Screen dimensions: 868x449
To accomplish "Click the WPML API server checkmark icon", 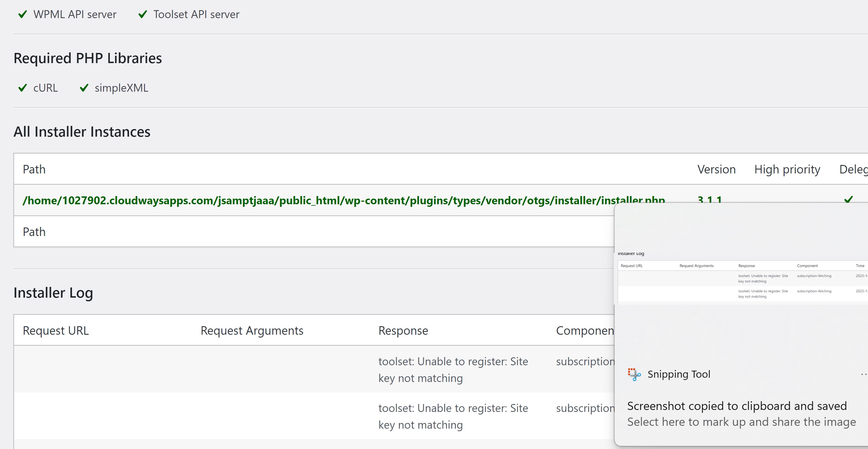I will click(22, 14).
